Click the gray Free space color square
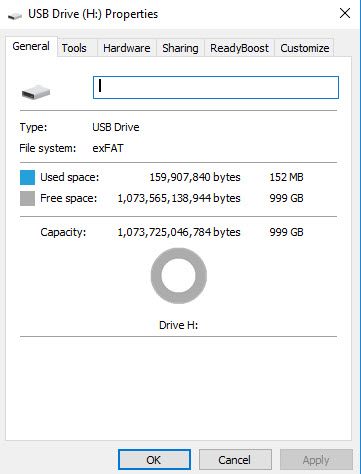 coord(27,198)
